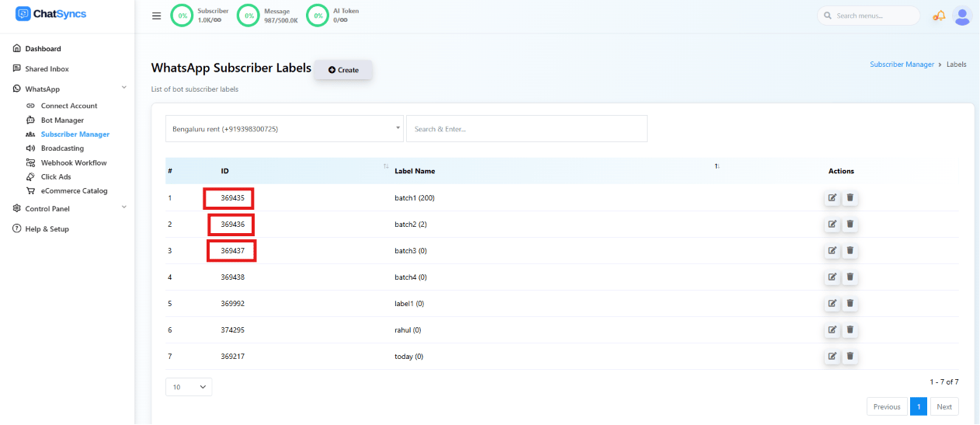
Task: Edit the batch1 label
Action: coord(832,198)
